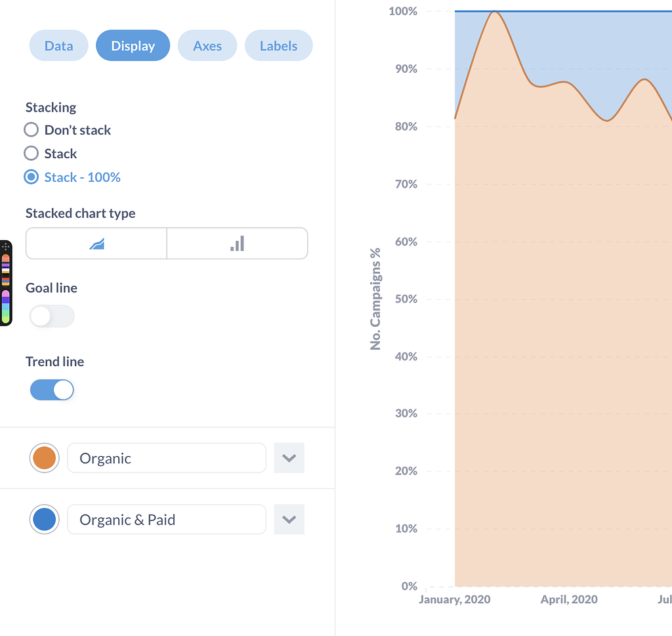
Task: Click the blue color circle for Organic & Paid
Action: point(44,519)
